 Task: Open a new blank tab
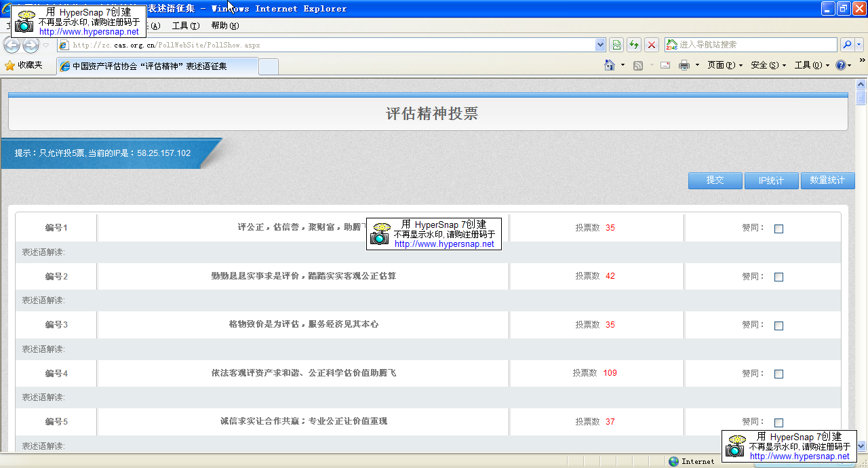click(x=269, y=66)
